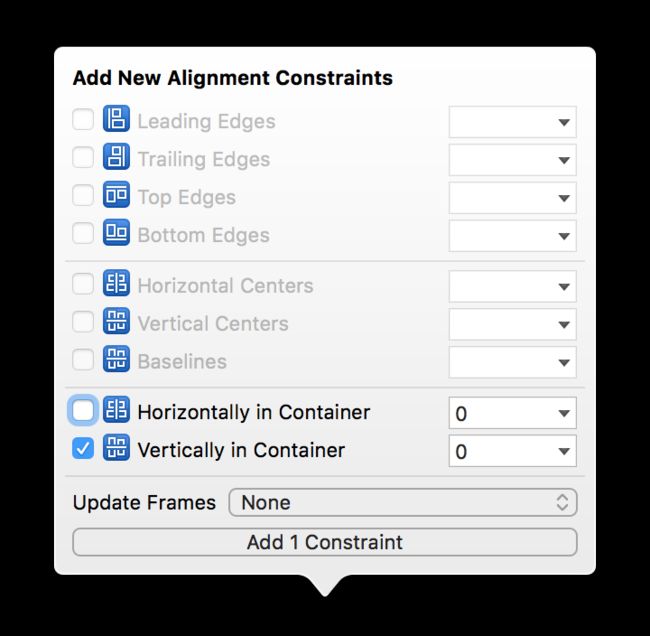Click the Bottom Edges alignment icon
Image resolution: width=650 pixels, height=636 pixels.
tap(116, 233)
